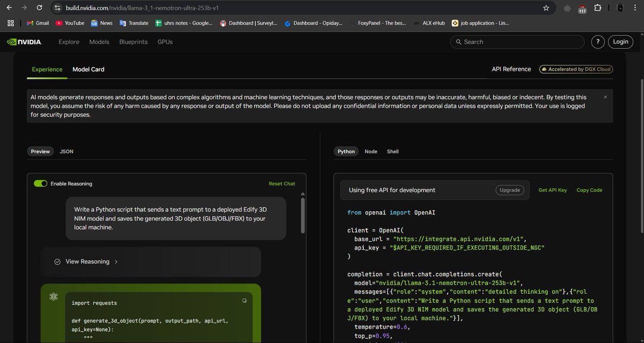This screenshot has width=644, height=343.
Task: Dismiss the AI disclaimer banner
Action: pos(605,97)
